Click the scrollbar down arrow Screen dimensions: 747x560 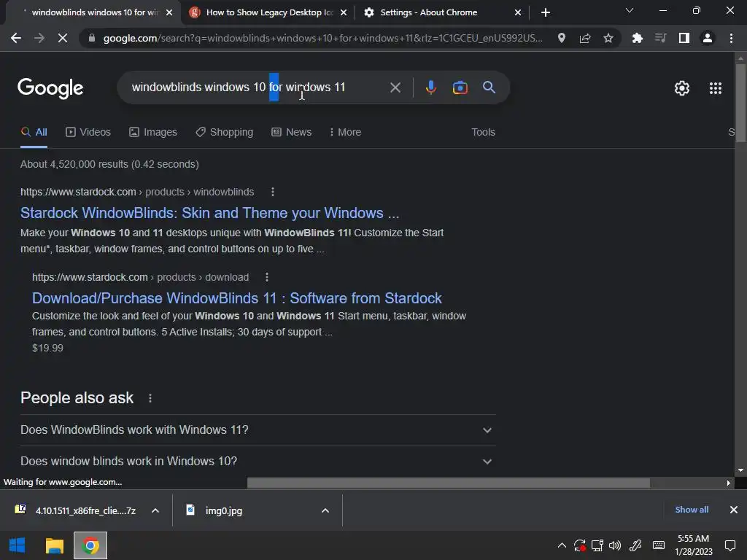coord(740,470)
